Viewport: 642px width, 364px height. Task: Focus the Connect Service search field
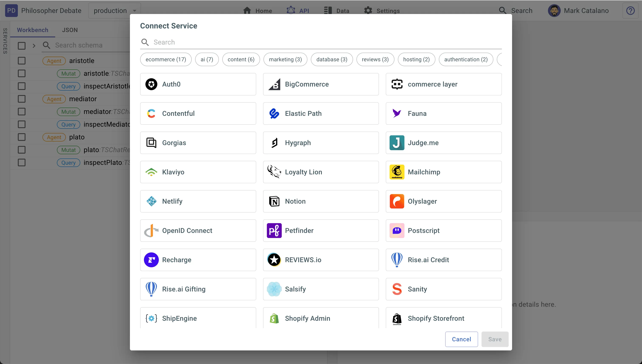click(x=321, y=42)
